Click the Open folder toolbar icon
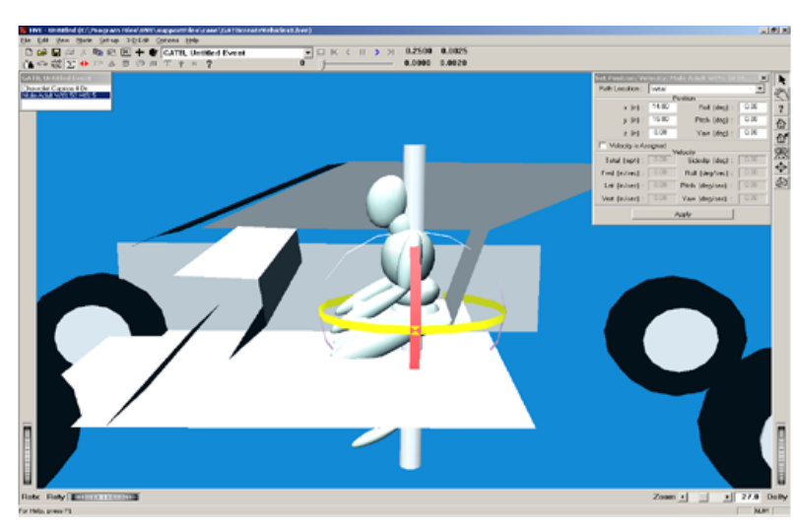The height and width of the screenshot is (532, 793). [42, 52]
